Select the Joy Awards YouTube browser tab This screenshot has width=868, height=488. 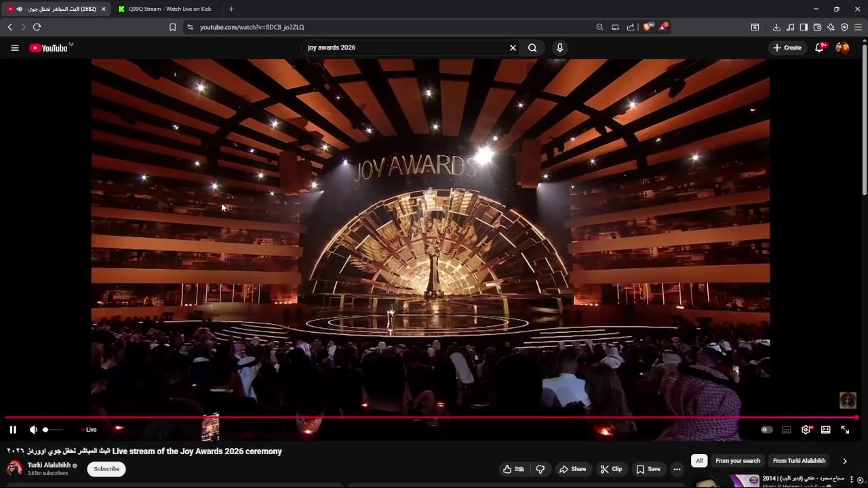tap(56, 9)
